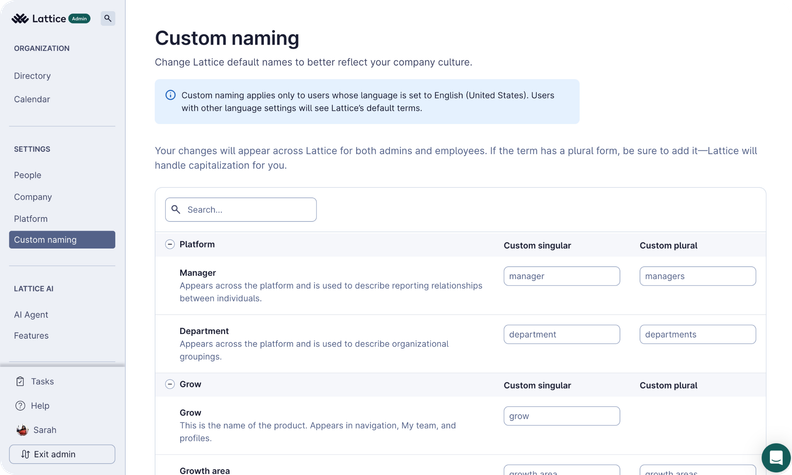
Task: Edit Department custom plural field
Action: (x=698, y=334)
